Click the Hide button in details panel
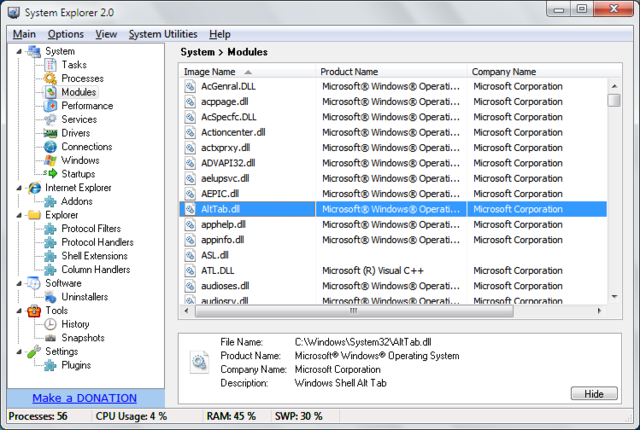The image size is (640, 430). pyautogui.click(x=594, y=394)
